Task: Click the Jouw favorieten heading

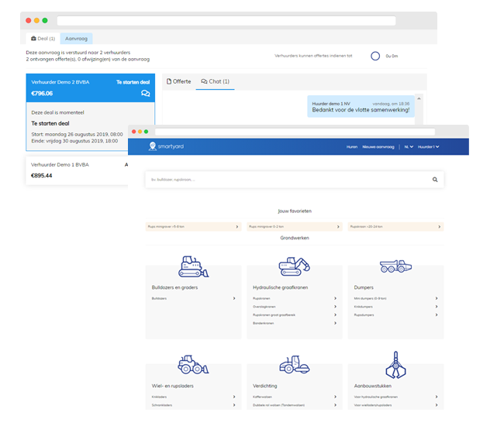Action: 295,211
